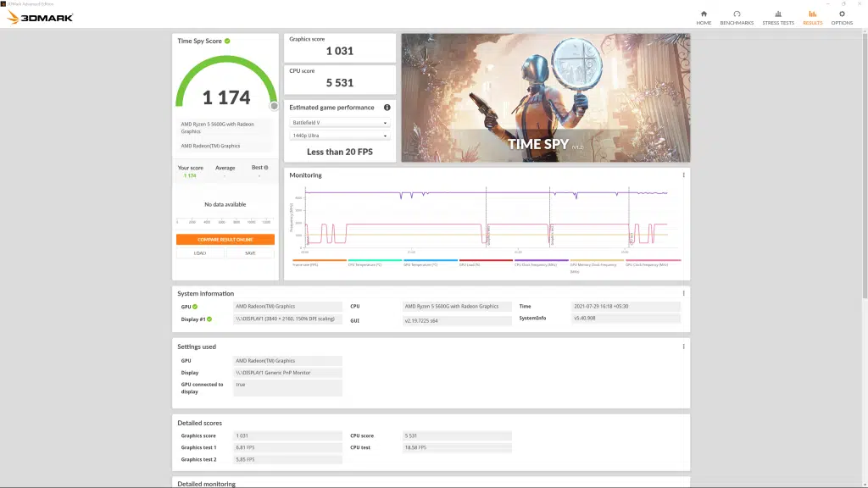
Task: Go to the Home section
Action: (x=704, y=18)
